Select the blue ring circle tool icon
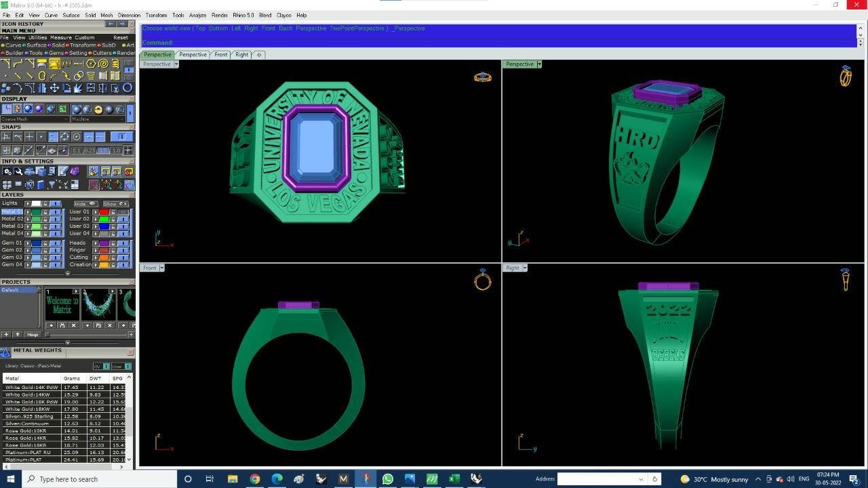 [x=127, y=88]
